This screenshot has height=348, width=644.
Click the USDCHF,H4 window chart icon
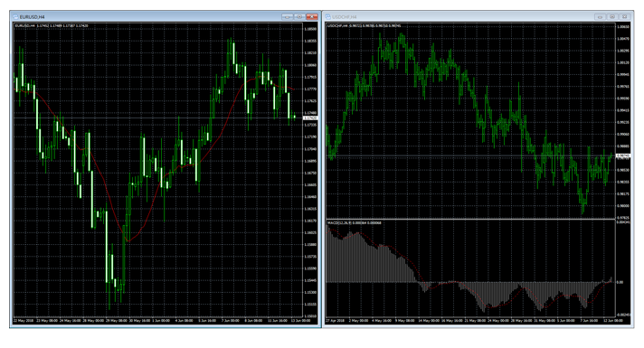pos(327,17)
